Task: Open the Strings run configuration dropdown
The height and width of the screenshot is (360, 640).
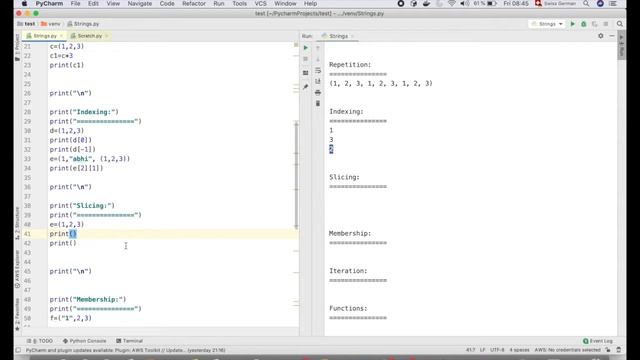Action: tap(547, 24)
